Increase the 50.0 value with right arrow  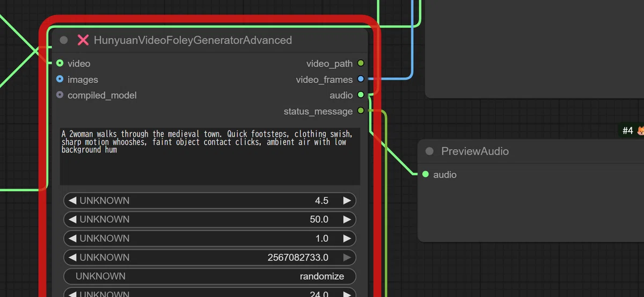347,219
